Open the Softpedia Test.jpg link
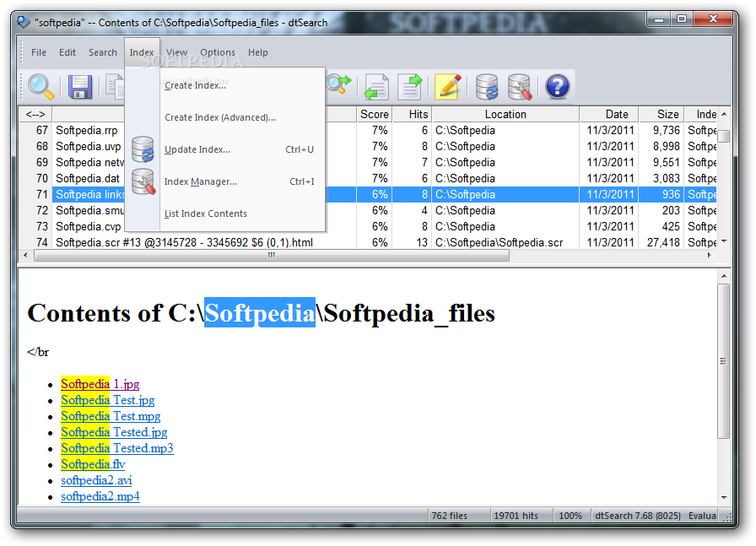Viewport: 756px width, 546px height. coord(107,400)
